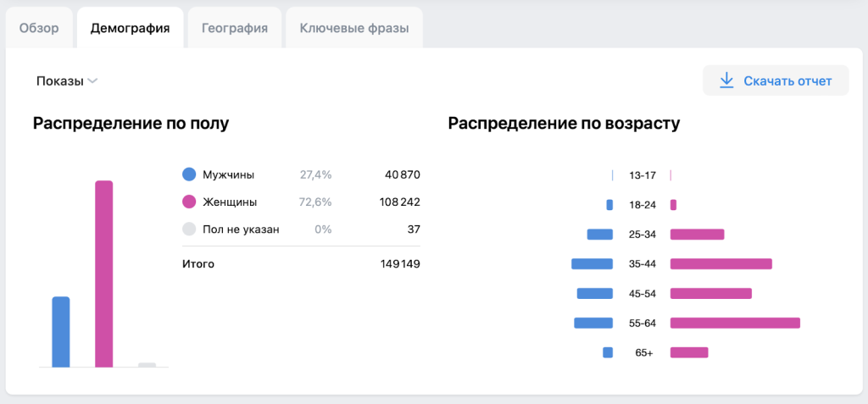Open the География tab
868x404 pixels.
[235, 28]
